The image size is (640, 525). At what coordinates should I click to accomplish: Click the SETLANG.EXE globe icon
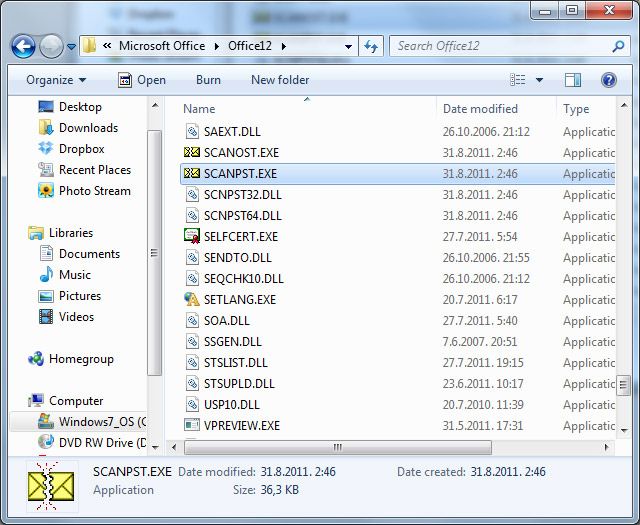point(192,299)
